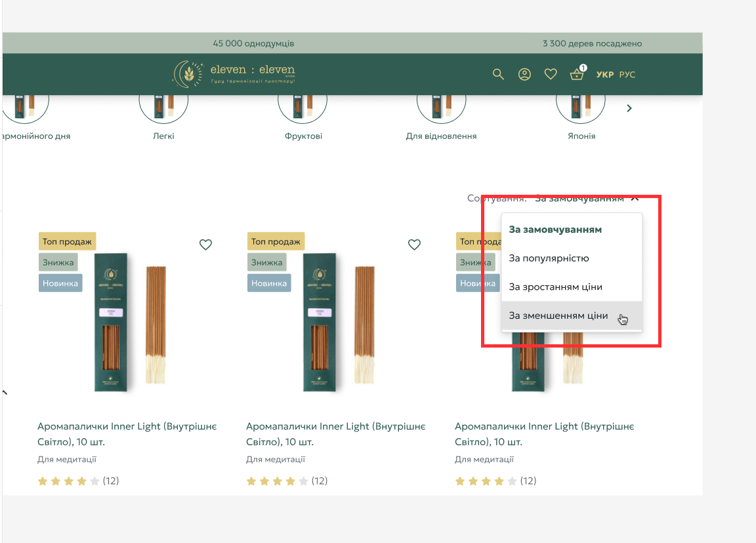Open first product title Аромапалички Inner Light
Viewport: 756px width, 543px height.
(127, 434)
